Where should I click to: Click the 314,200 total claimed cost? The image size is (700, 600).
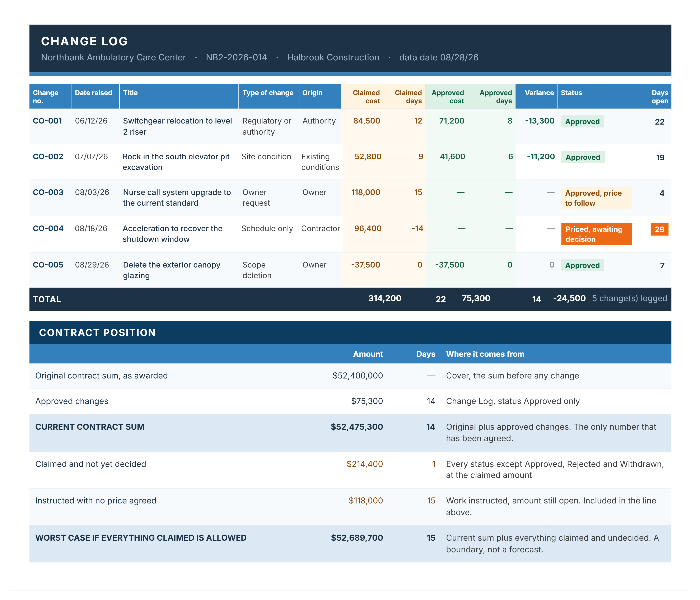click(385, 298)
